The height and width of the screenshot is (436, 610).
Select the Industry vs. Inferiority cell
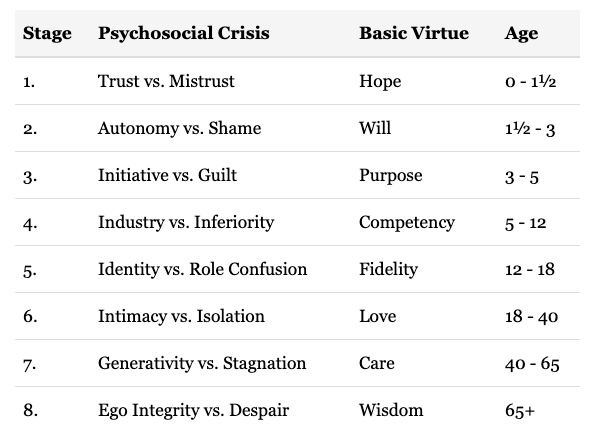click(x=185, y=222)
